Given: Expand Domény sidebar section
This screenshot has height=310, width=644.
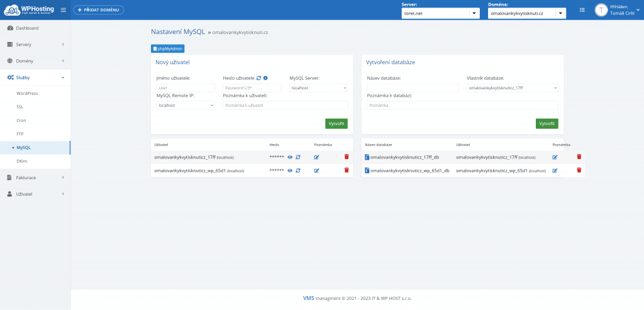Looking at the screenshot, I should click(35, 61).
